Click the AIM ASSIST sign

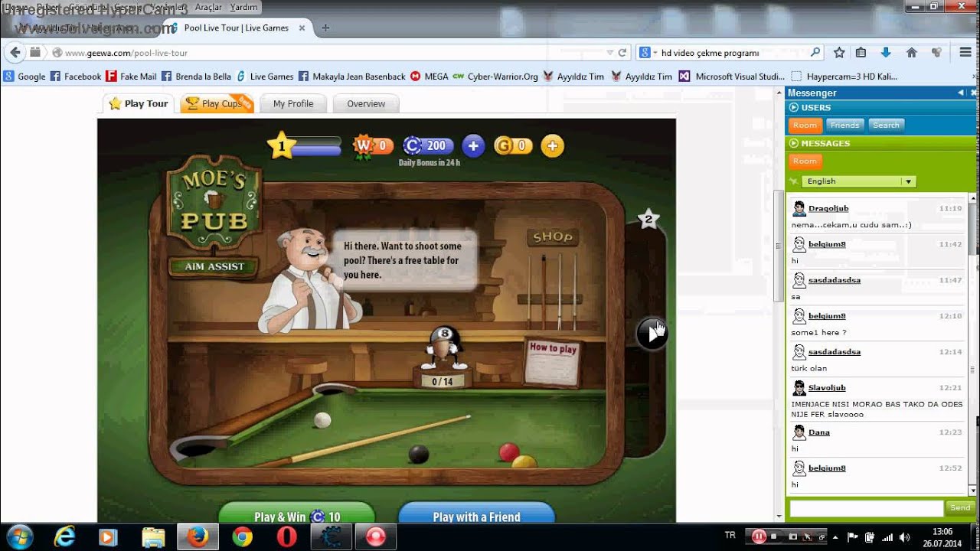pos(214,266)
